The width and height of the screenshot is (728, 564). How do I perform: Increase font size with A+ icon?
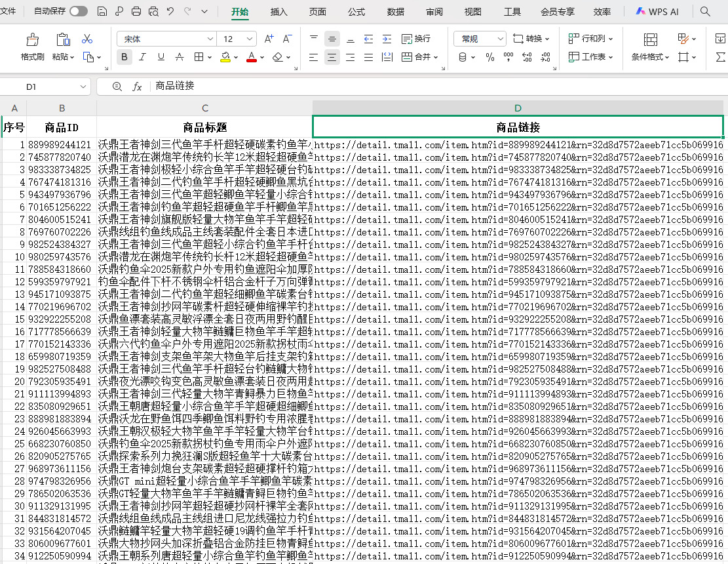tap(269, 39)
